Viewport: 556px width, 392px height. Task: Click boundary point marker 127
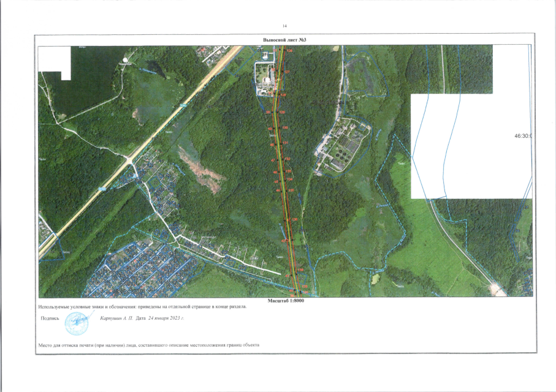[286, 72]
